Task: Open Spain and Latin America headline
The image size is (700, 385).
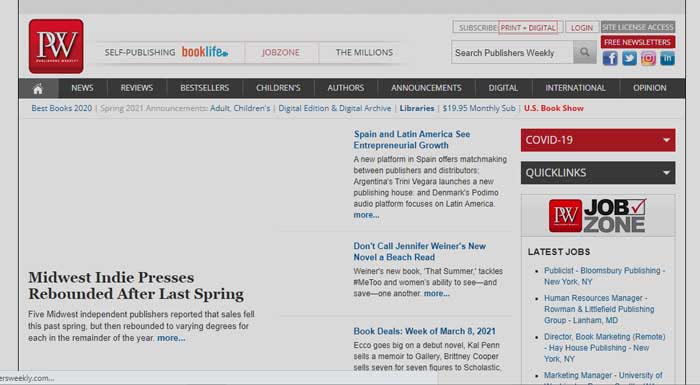Action: pyautogui.click(x=412, y=140)
